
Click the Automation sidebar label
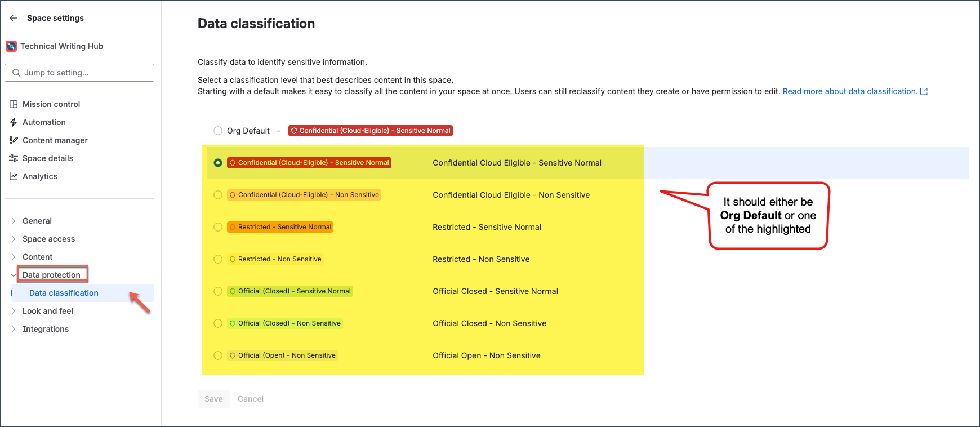pyautogui.click(x=44, y=122)
